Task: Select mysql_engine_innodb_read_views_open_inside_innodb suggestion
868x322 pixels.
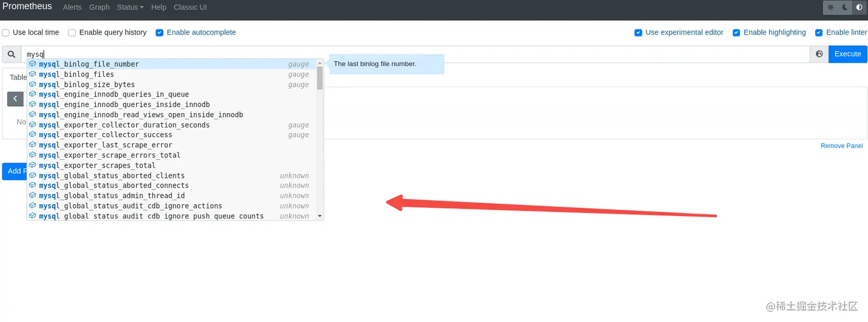Action: [172, 115]
